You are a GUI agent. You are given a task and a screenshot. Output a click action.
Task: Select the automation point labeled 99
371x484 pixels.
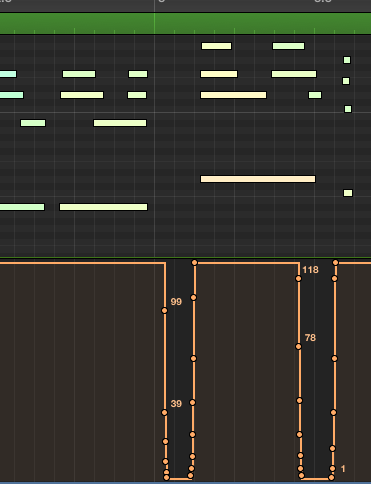point(164,311)
